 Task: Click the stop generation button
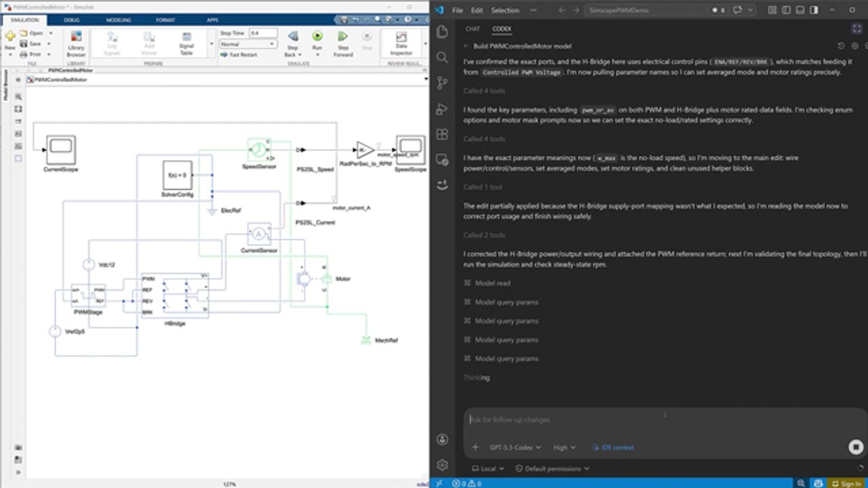[x=855, y=447]
